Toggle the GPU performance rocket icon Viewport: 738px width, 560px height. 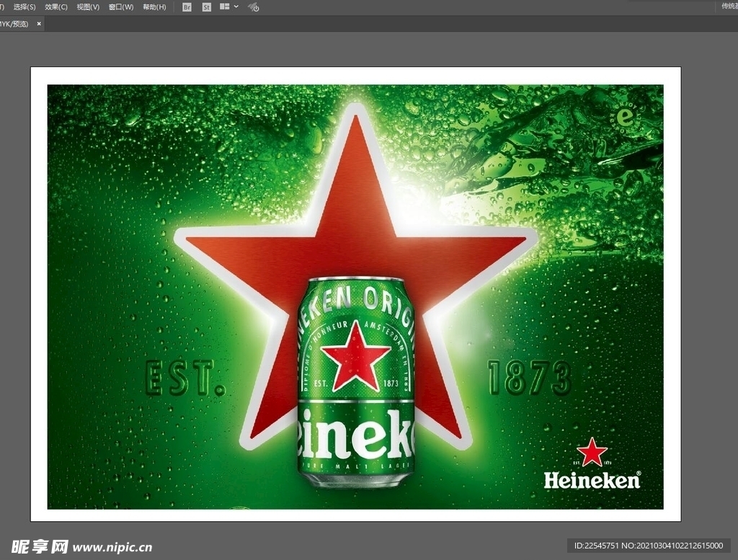point(253,7)
